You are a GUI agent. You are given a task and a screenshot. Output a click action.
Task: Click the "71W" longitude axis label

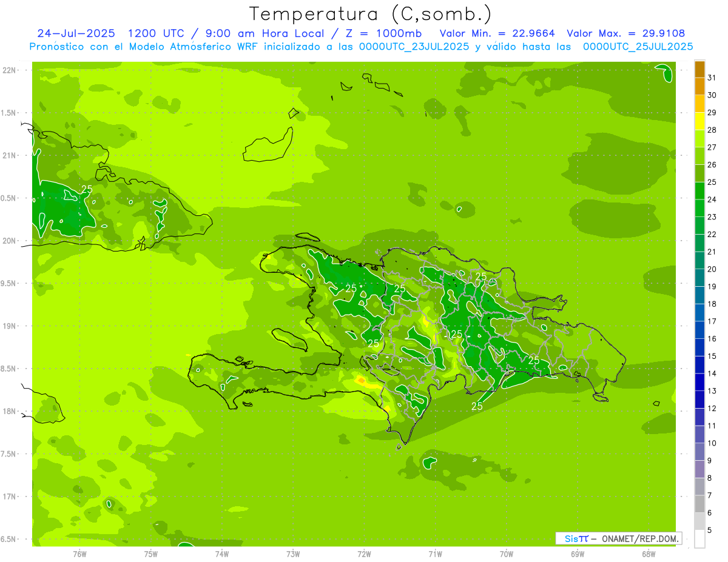point(435,554)
